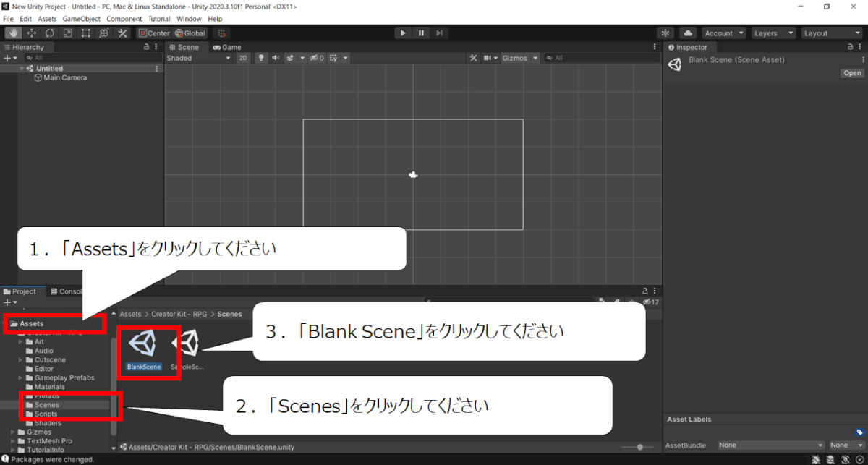Open AssetBundle None dropdown
868x465 pixels.
[x=771, y=445]
